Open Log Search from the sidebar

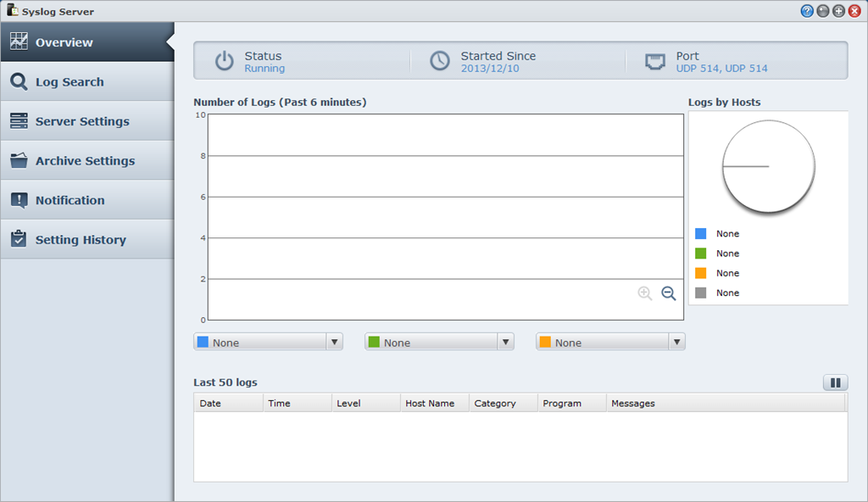(x=70, y=82)
